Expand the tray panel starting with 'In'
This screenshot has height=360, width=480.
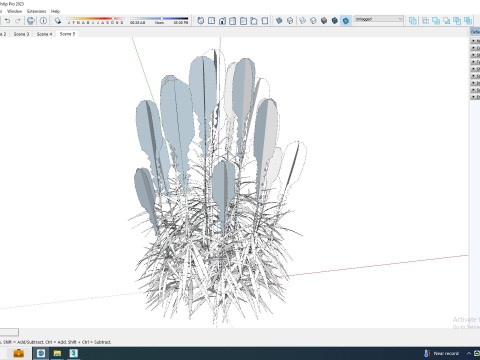(x=475, y=83)
